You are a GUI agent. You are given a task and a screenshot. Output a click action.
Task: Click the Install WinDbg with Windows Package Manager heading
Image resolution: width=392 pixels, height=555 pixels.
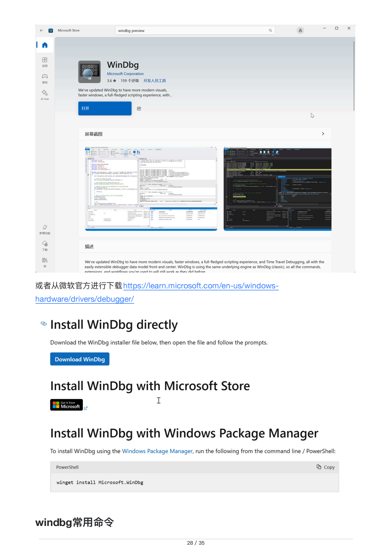pyautogui.click(x=184, y=434)
